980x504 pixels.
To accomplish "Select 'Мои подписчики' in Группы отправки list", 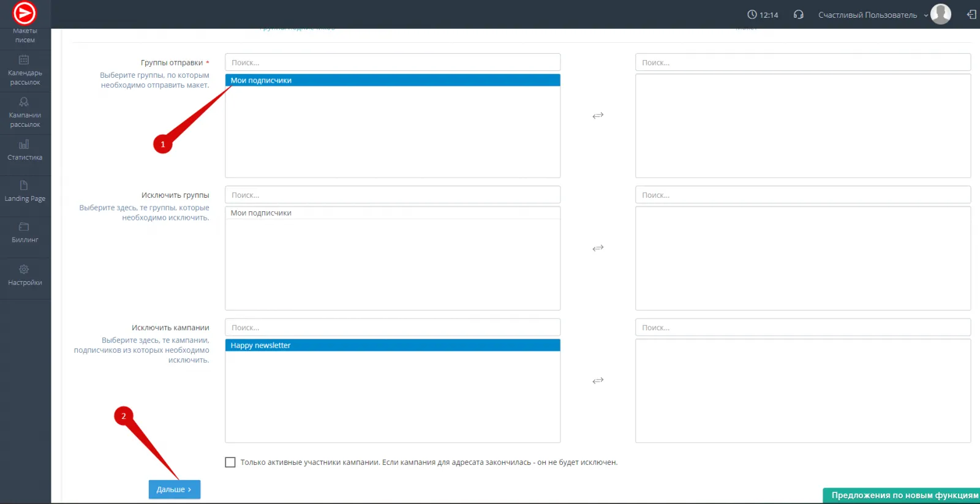I will pyautogui.click(x=392, y=80).
